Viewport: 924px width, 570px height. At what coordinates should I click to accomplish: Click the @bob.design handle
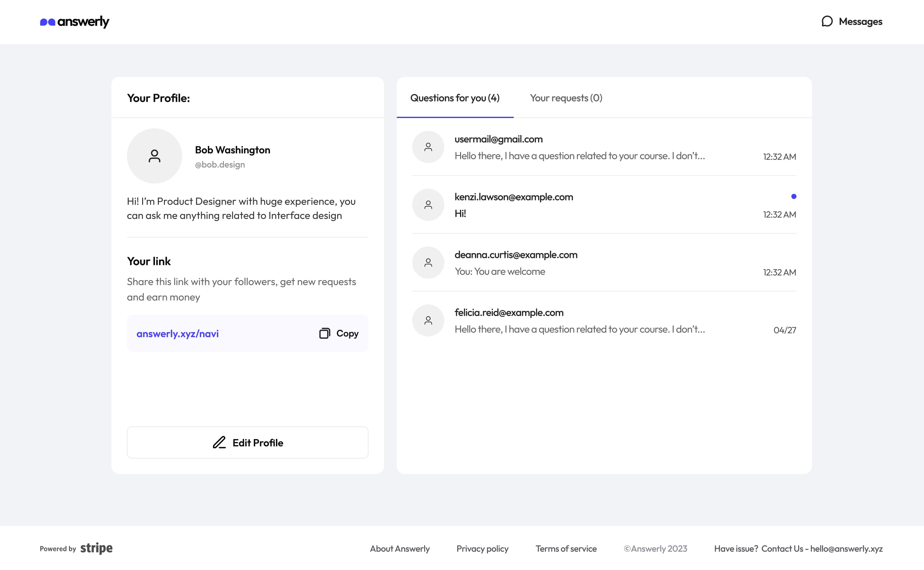[220, 165]
